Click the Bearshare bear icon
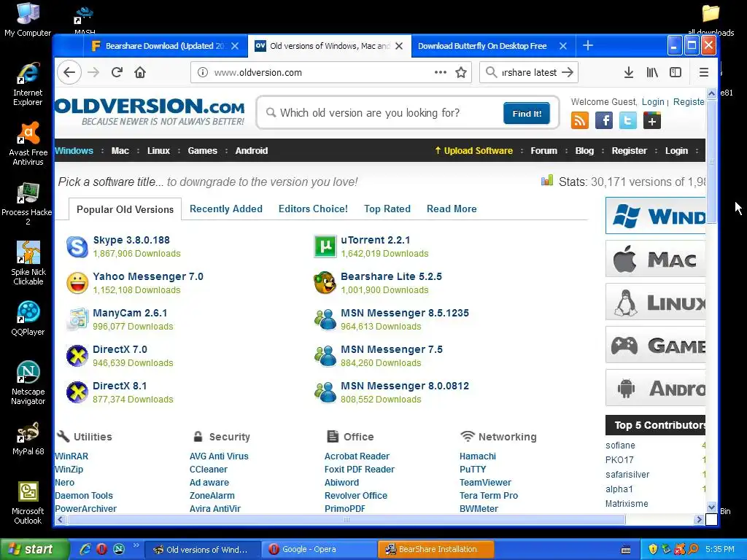 (x=325, y=283)
